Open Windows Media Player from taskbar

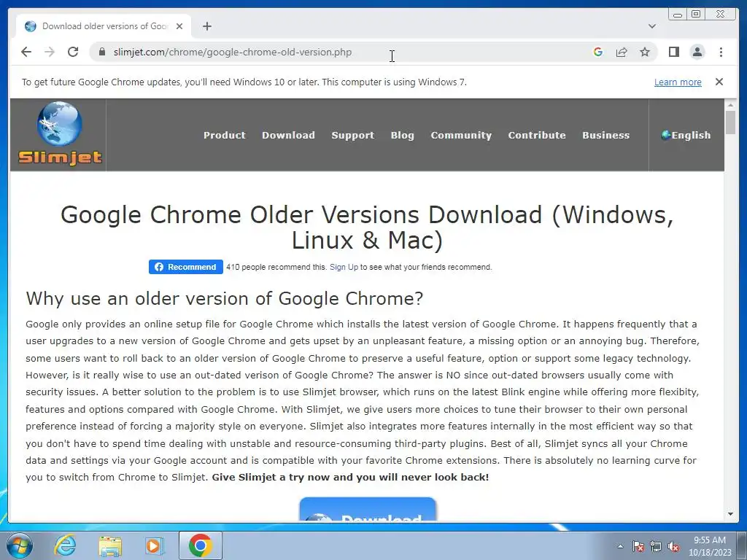coord(155,545)
